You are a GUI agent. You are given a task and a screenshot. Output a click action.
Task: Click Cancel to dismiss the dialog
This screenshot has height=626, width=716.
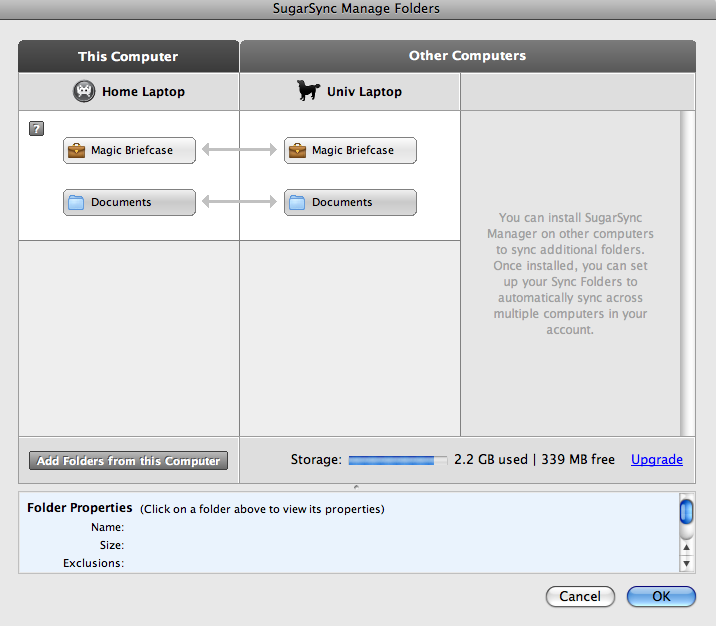pos(580,596)
